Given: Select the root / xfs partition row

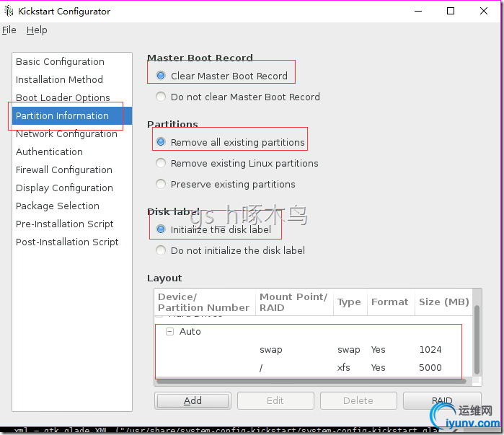Looking at the screenshot, I should click(314, 367).
